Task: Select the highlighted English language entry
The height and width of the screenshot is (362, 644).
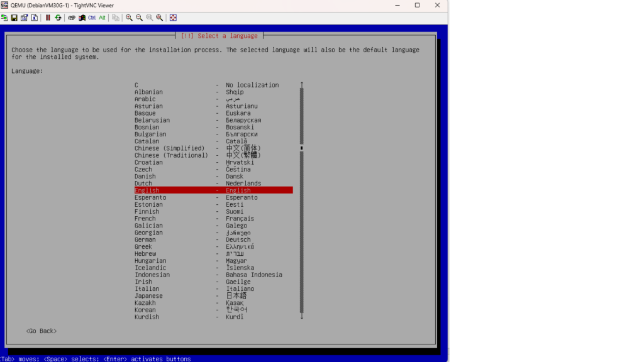Action: coord(213,190)
